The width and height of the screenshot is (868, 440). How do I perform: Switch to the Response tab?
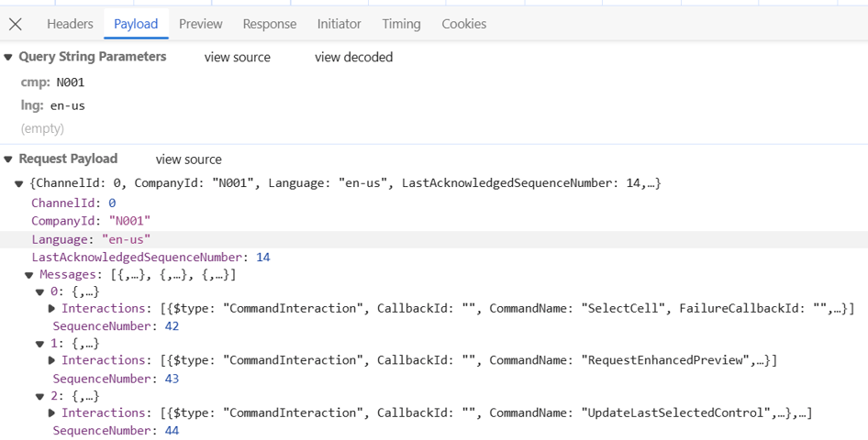point(270,24)
